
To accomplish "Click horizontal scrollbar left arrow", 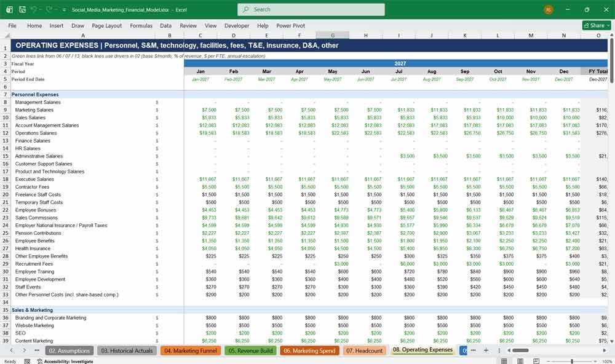I will coord(509,350).
